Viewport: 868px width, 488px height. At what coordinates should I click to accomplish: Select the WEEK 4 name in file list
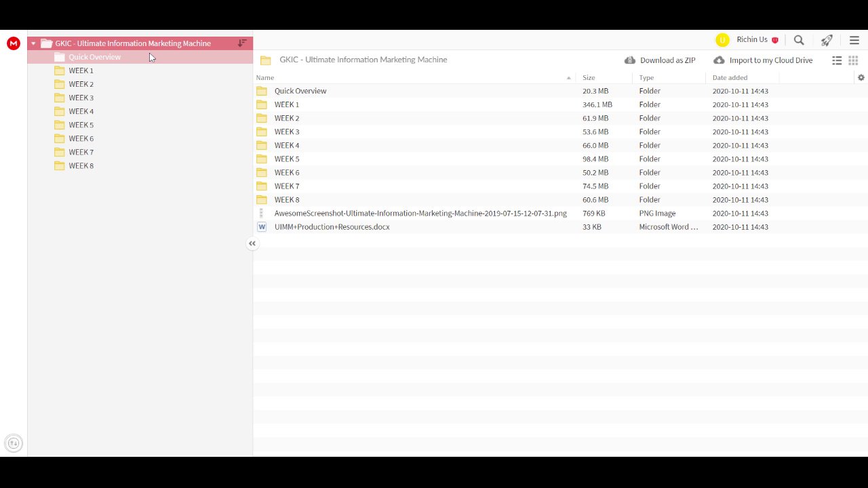click(286, 145)
